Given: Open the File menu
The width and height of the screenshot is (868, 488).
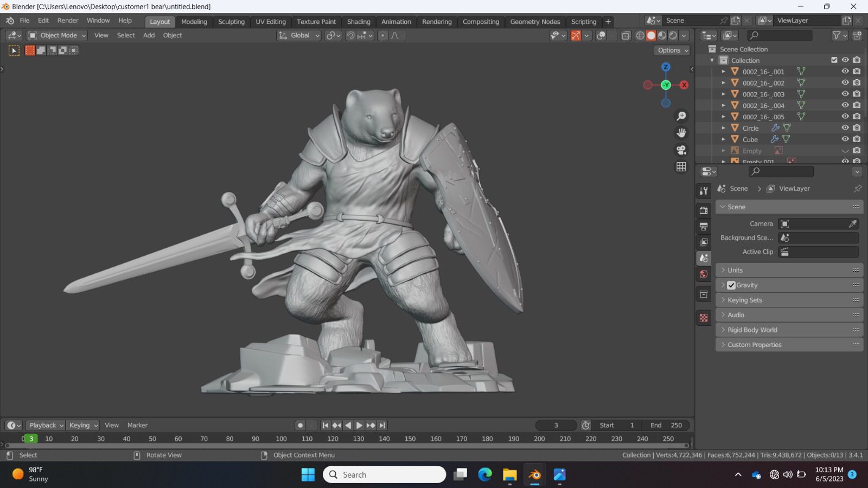Looking at the screenshot, I should click(x=24, y=21).
